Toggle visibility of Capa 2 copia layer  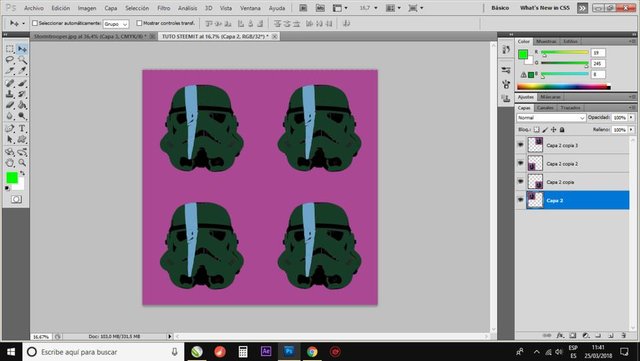(520, 182)
